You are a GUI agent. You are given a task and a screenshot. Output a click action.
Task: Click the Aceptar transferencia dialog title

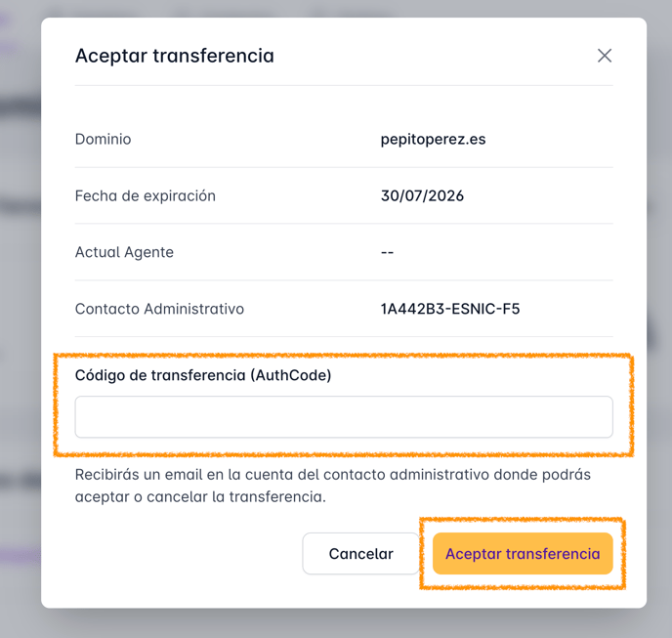click(175, 56)
